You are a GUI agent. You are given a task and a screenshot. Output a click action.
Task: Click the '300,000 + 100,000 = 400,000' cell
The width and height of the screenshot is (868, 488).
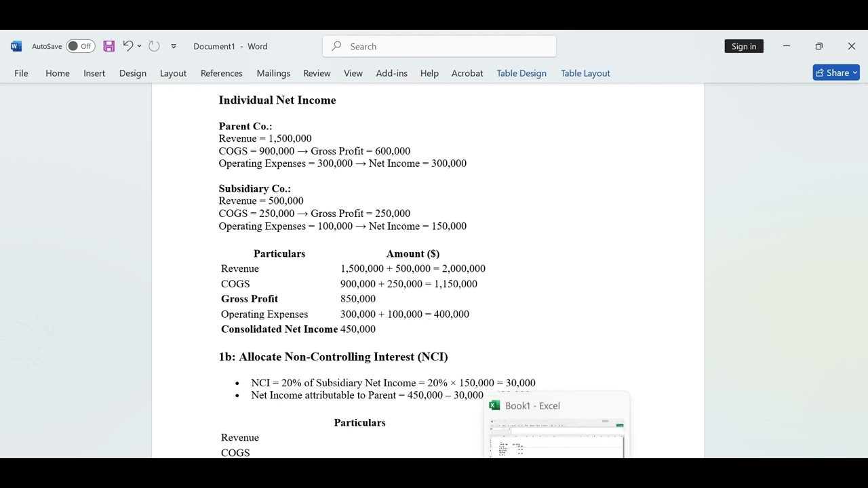pyautogui.click(x=405, y=314)
